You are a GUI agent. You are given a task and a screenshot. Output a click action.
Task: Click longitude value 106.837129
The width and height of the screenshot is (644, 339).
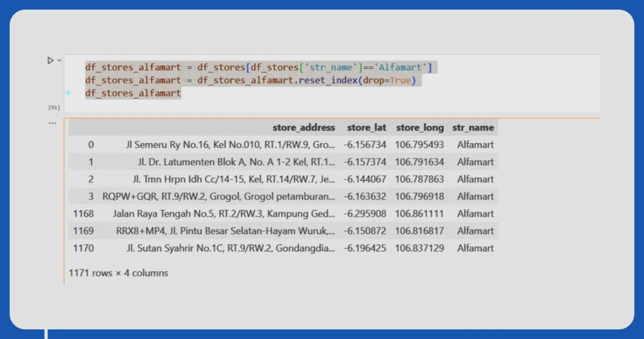(x=419, y=248)
